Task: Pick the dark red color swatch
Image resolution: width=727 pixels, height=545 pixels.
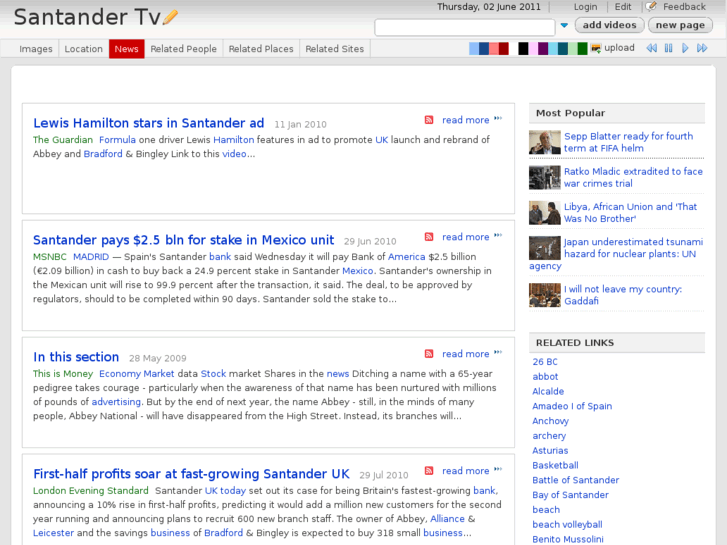Action: [x=504, y=48]
